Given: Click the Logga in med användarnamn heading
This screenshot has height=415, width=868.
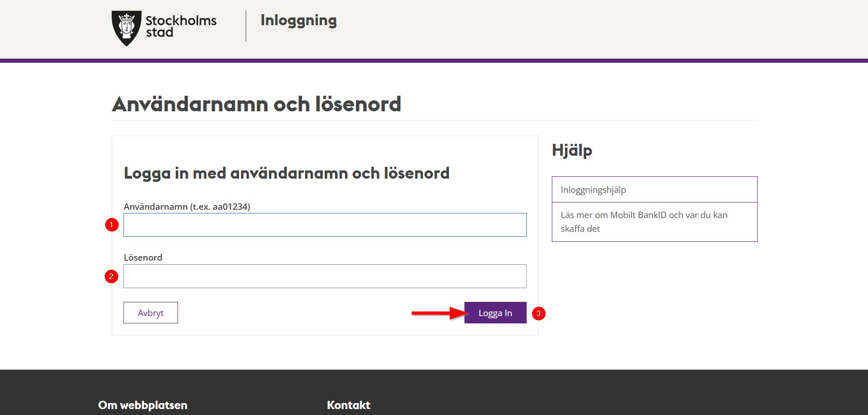Looking at the screenshot, I should tap(286, 173).
